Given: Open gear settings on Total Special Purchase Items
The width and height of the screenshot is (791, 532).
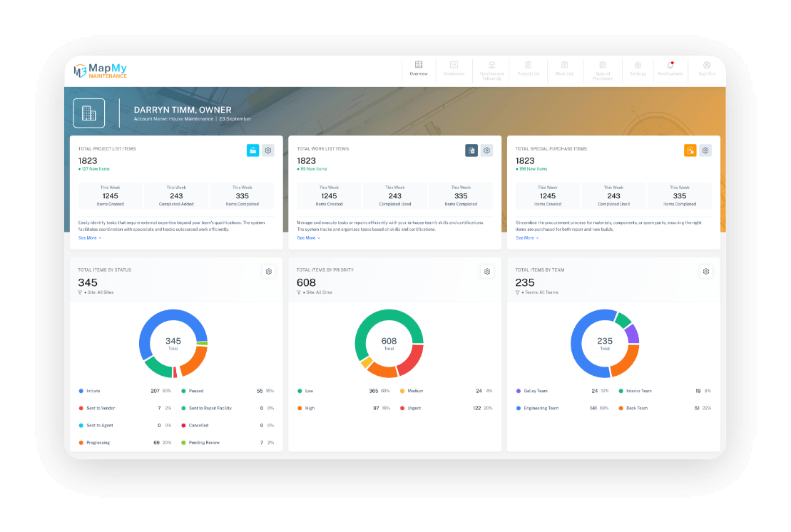Looking at the screenshot, I should coord(705,150).
